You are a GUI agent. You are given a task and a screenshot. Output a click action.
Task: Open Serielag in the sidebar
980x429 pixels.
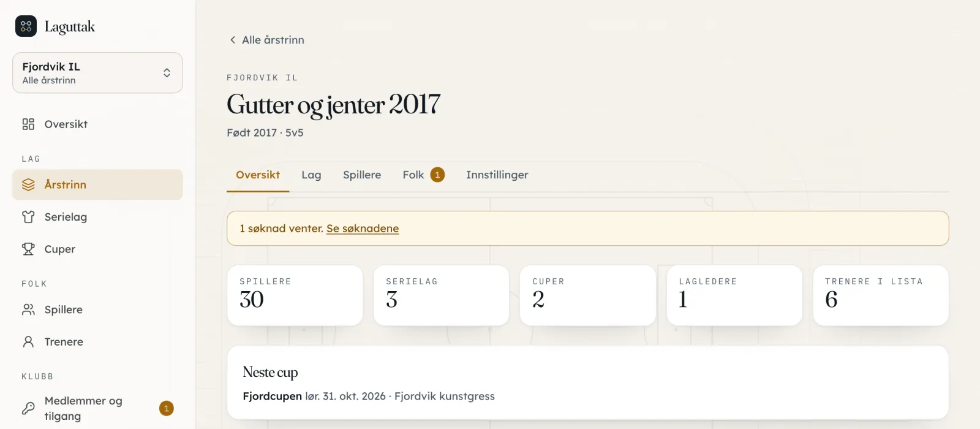97,217
